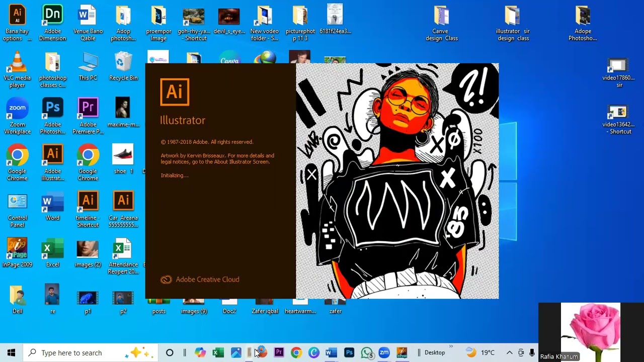Select the picturephotp 11 3 folder

pyautogui.click(x=300, y=23)
